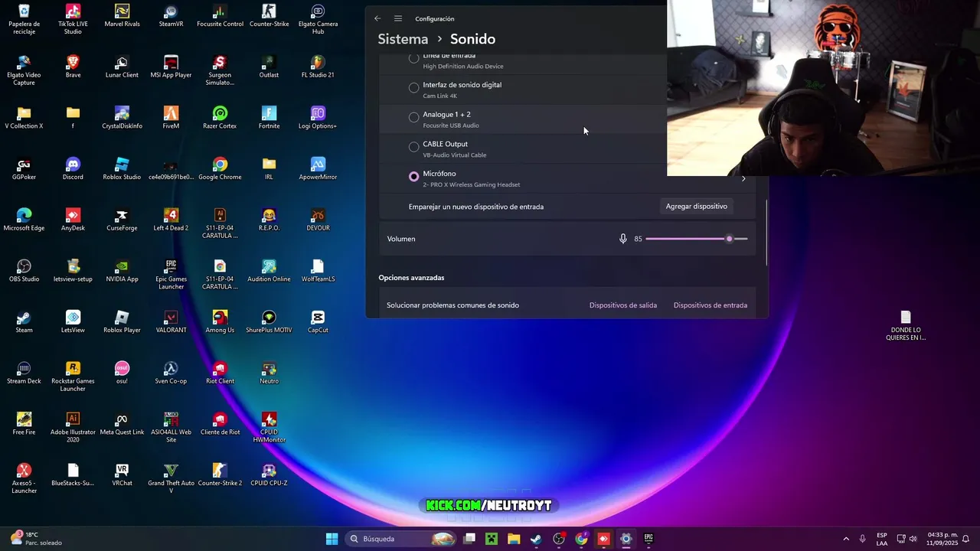This screenshot has width=980, height=551.
Task: Select the Discord desktop icon
Action: (73, 168)
